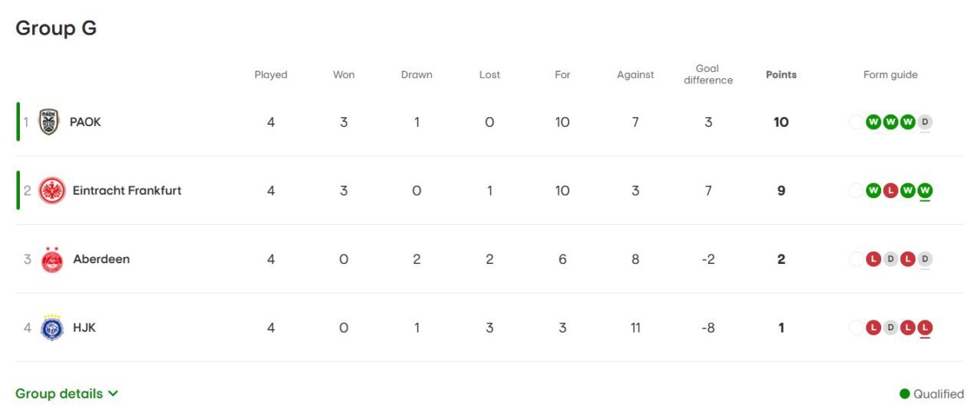The width and height of the screenshot is (980, 416).
Task: Click the Goal difference column header
Action: [x=708, y=75]
